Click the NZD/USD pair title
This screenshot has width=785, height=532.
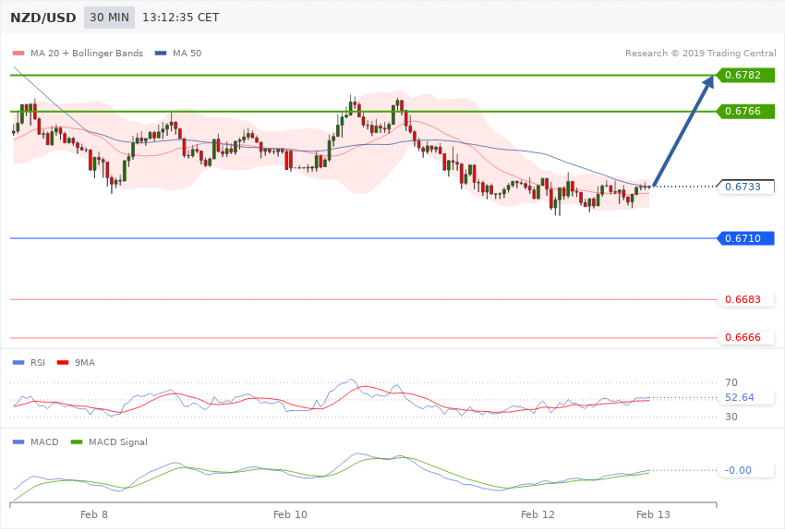coord(43,18)
